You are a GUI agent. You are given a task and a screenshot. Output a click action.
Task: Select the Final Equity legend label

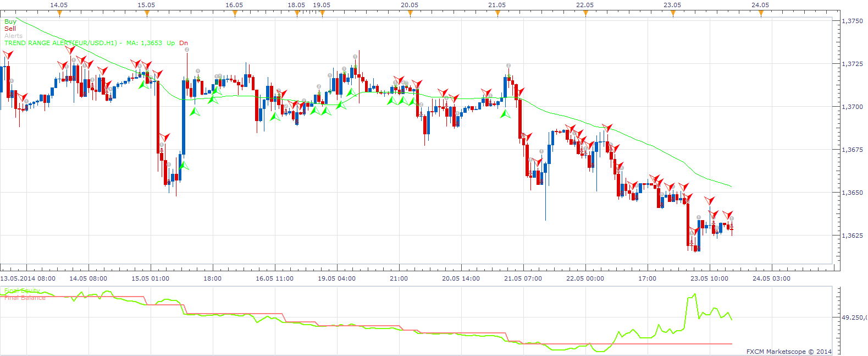coord(22,291)
